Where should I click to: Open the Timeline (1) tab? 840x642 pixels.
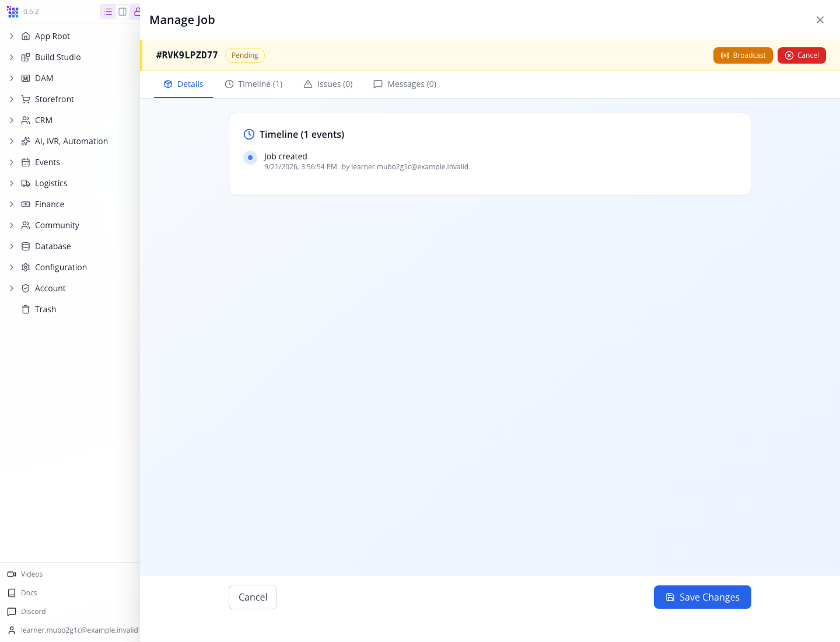pyautogui.click(x=254, y=84)
